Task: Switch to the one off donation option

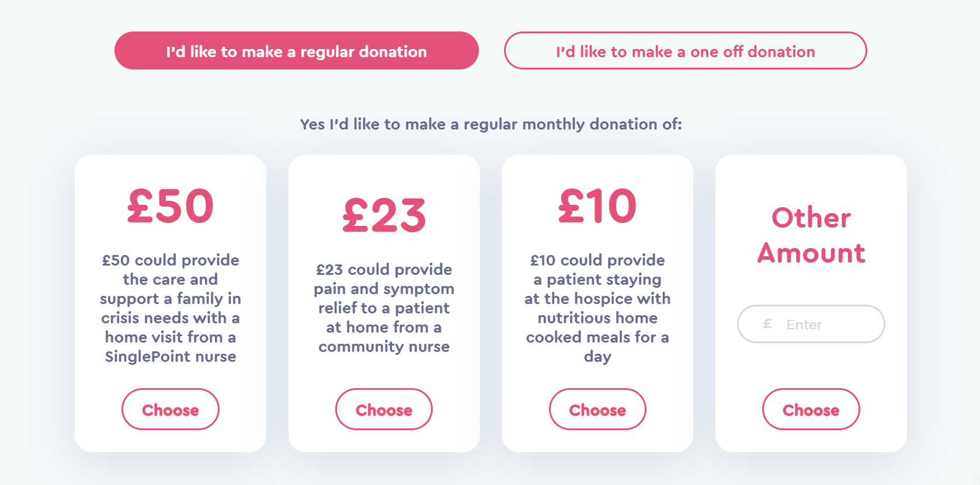Action: click(685, 51)
